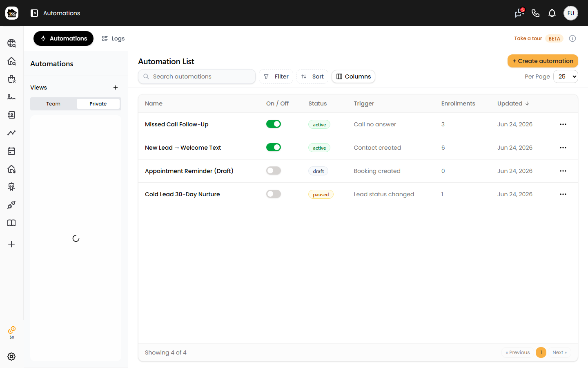This screenshot has width=588, height=368.
Task: Open the notifications bell
Action: click(552, 13)
